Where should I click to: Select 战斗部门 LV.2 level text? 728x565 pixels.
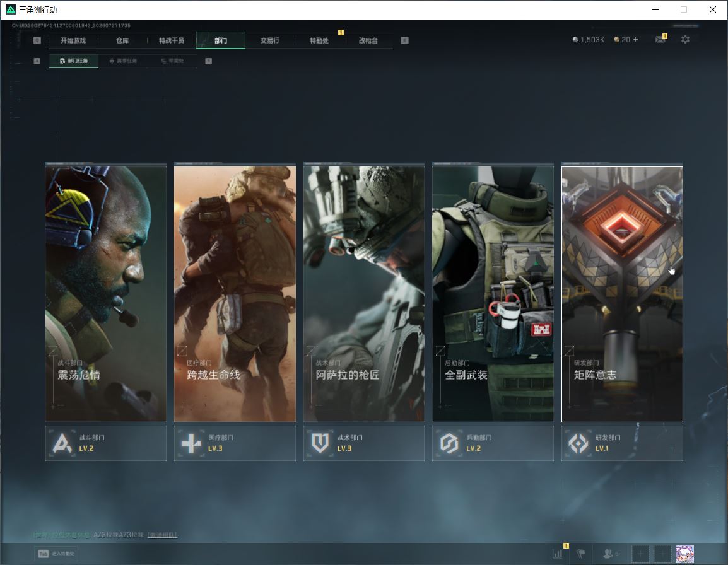pos(86,448)
